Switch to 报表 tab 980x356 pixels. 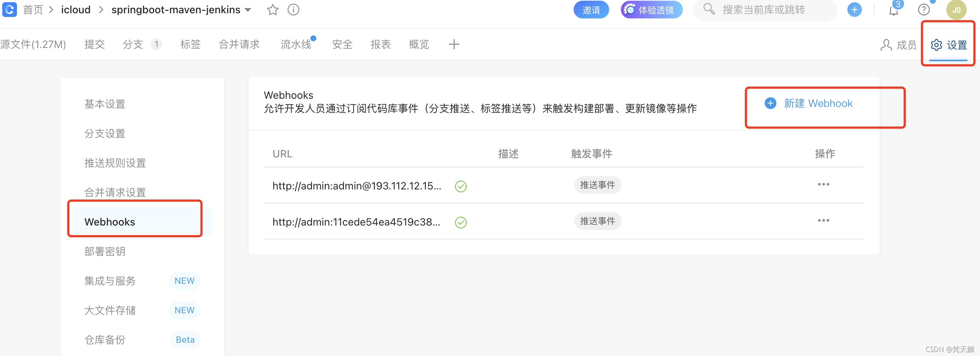tap(380, 45)
